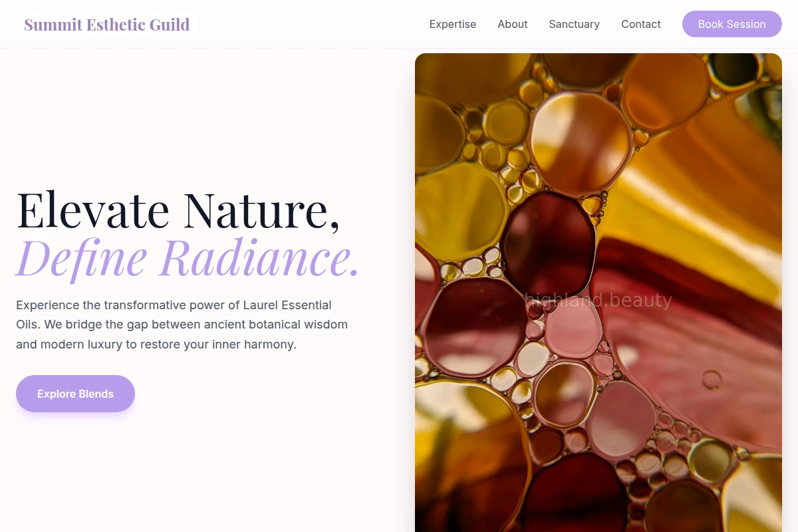Open the Contact nav link

click(x=641, y=24)
